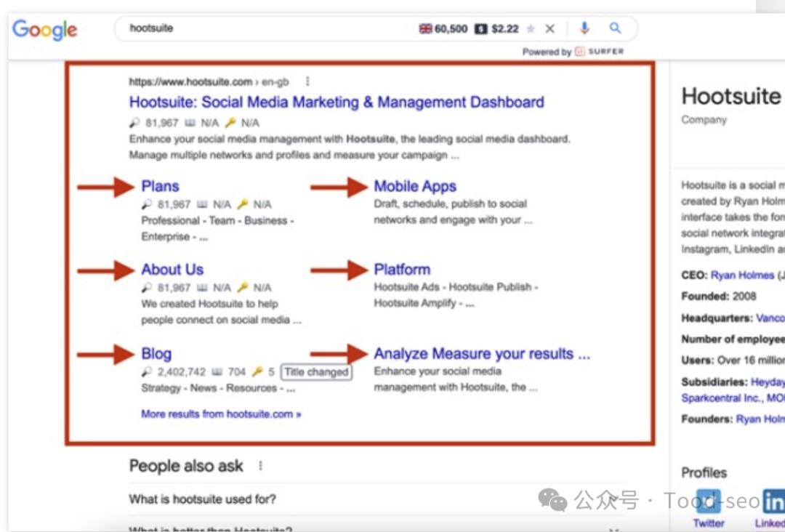Click the Headquarters location link
The height and width of the screenshot is (532, 785).
point(770,318)
